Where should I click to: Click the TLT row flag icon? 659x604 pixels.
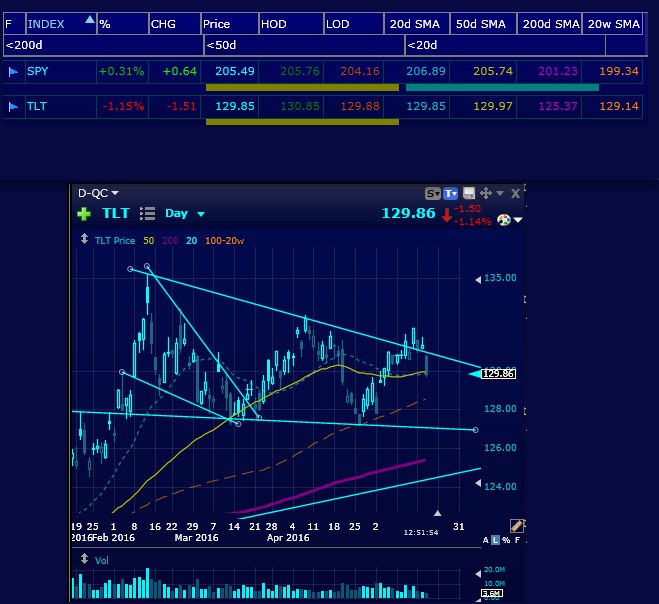tap(13, 107)
